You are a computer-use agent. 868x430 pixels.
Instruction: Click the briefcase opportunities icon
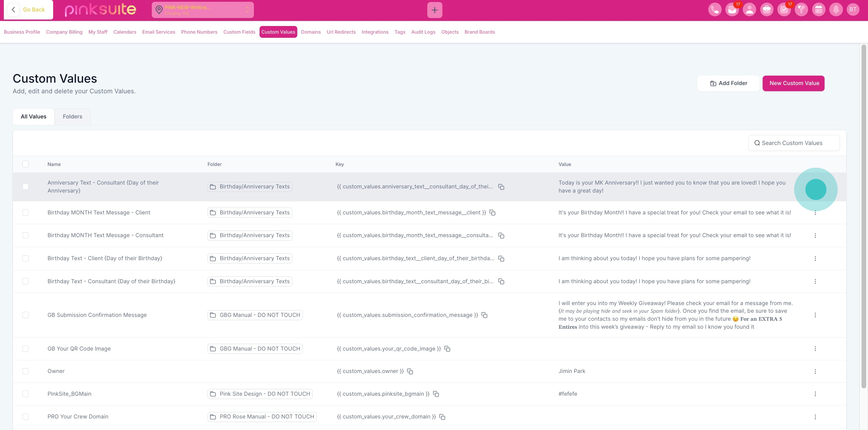766,10
